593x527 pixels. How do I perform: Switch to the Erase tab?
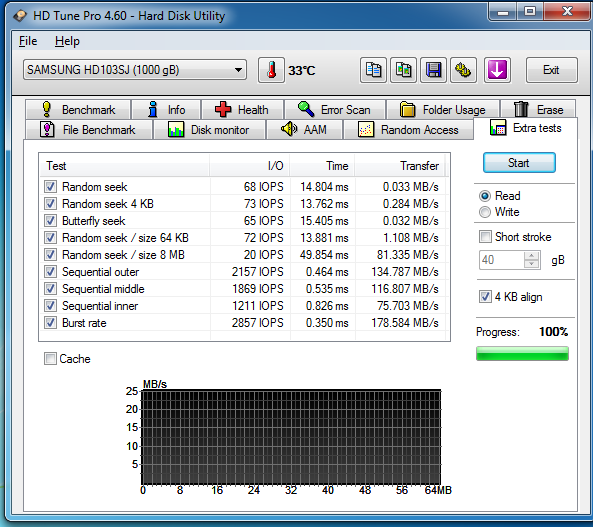(x=539, y=110)
